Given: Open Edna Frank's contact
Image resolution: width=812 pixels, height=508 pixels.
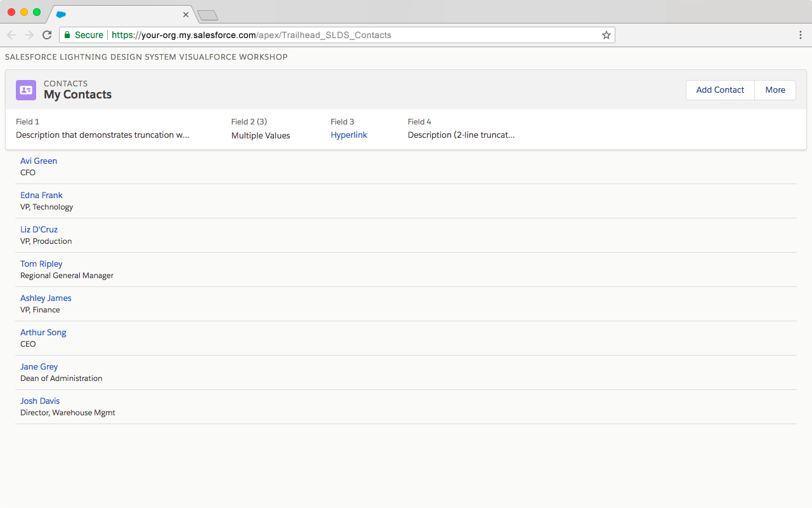Looking at the screenshot, I should tap(41, 196).
